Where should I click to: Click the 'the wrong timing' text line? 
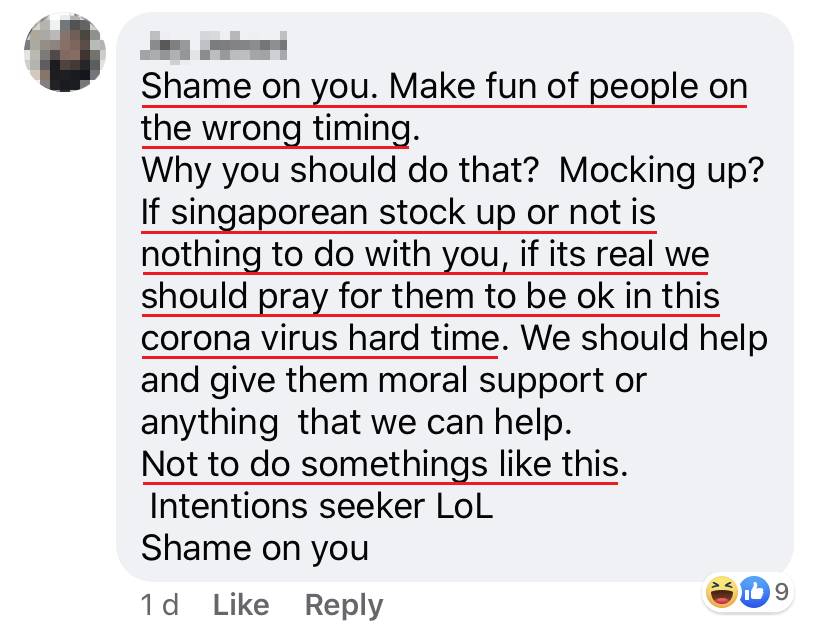tap(280, 129)
